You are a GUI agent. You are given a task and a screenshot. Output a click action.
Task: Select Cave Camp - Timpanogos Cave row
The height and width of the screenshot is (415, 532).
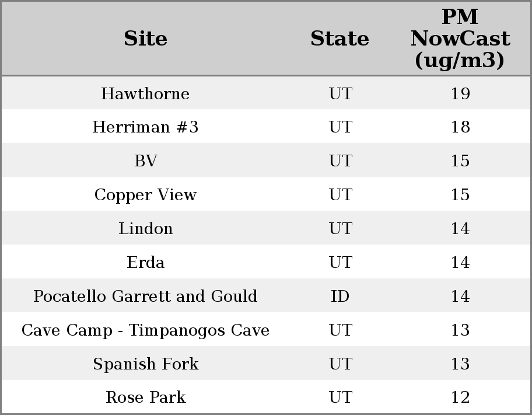[x=145, y=330]
